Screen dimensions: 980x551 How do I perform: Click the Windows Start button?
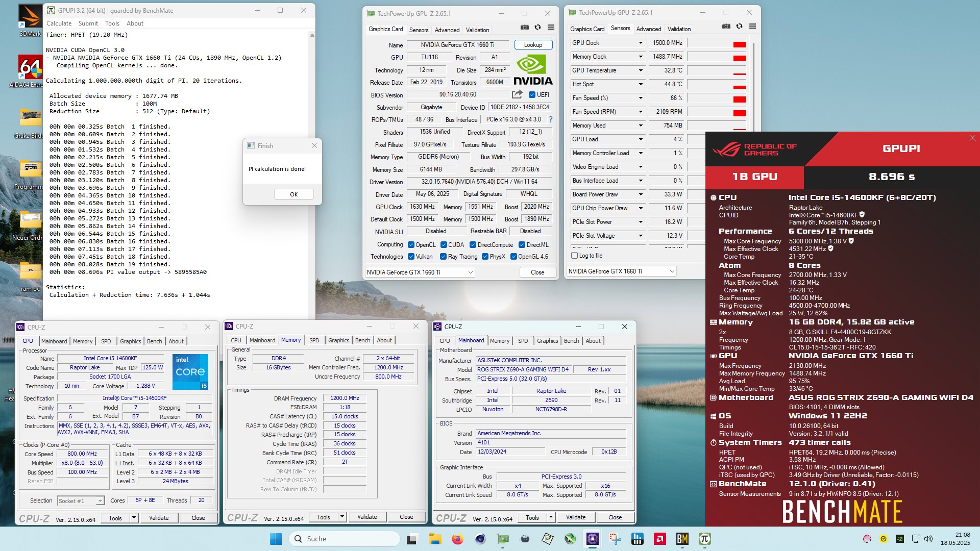pos(276,539)
